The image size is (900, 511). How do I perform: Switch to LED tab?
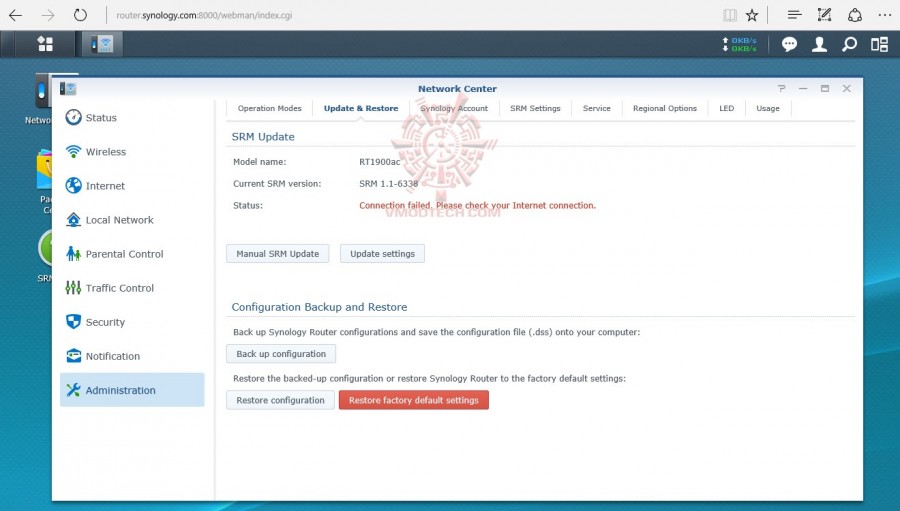click(727, 109)
